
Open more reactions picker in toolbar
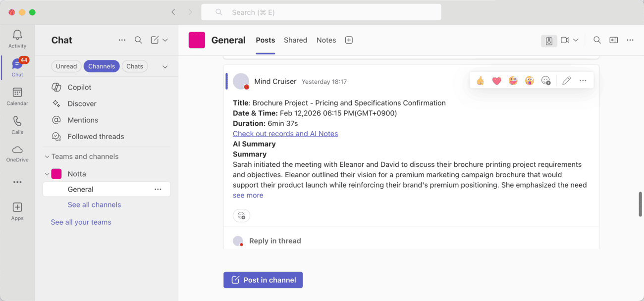click(x=546, y=81)
